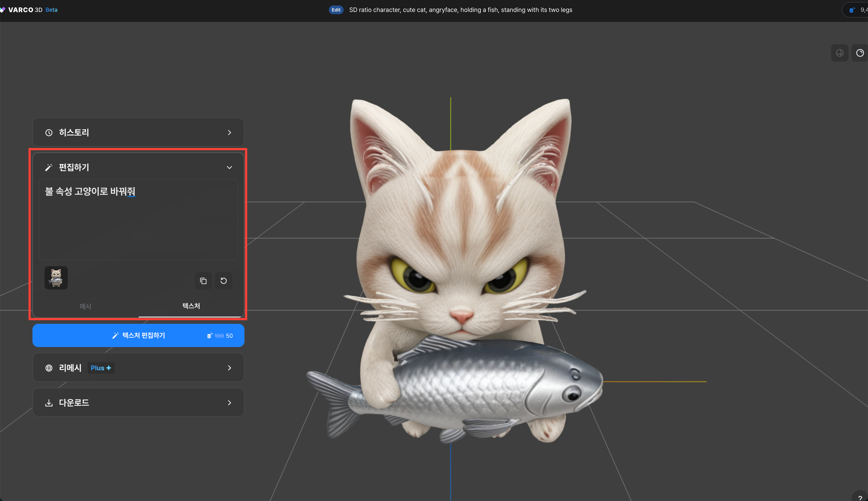Screen dimensions: 868x501
Task: Expand the 다운로드 section arrow
Action: point(230,403)
